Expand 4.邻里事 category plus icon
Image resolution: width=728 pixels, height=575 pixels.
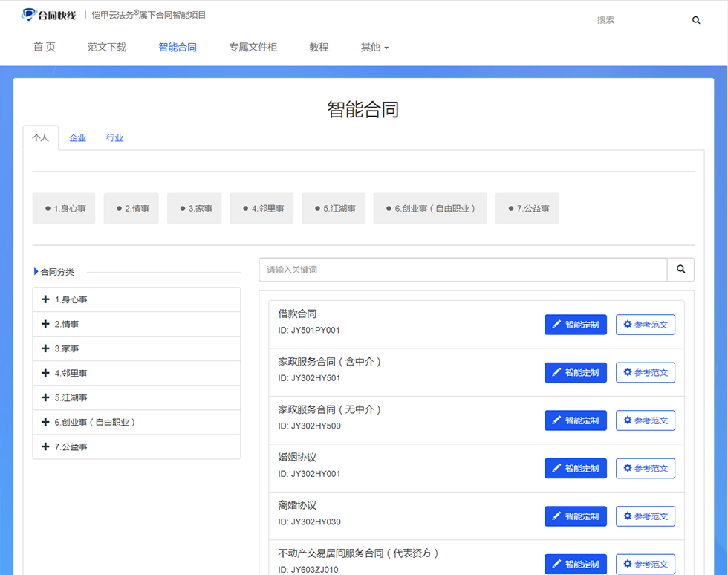pos(45,373)
